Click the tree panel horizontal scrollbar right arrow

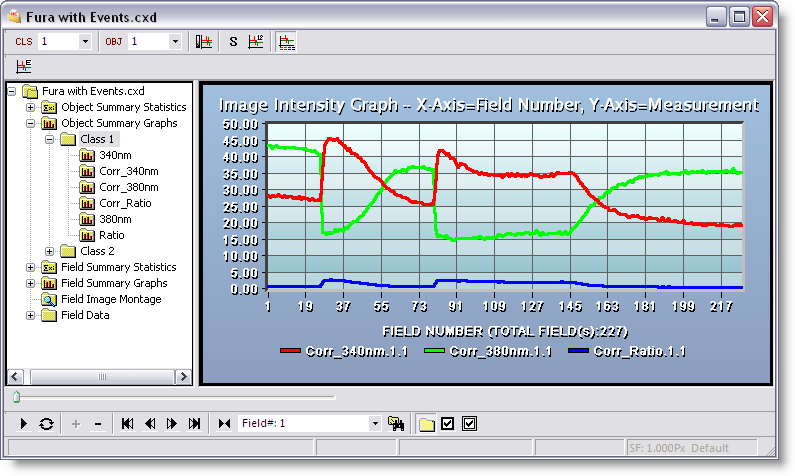point(183,377)
